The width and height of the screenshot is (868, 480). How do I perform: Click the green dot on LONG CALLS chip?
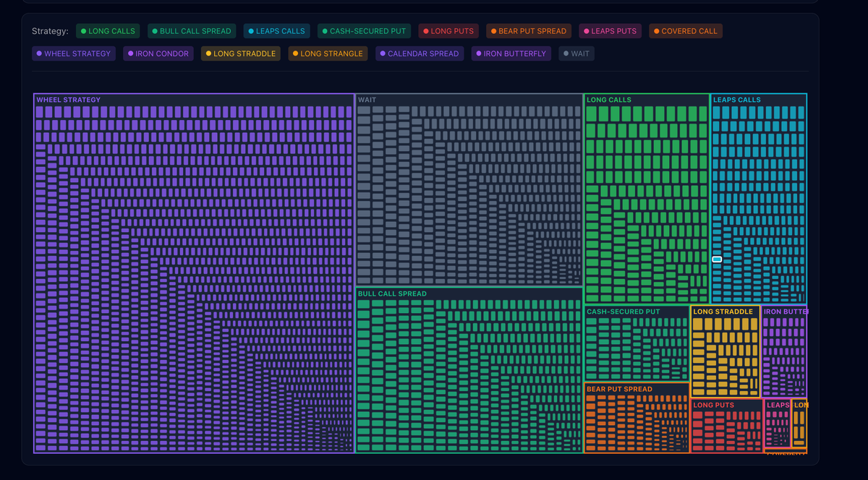click(85, 31)
